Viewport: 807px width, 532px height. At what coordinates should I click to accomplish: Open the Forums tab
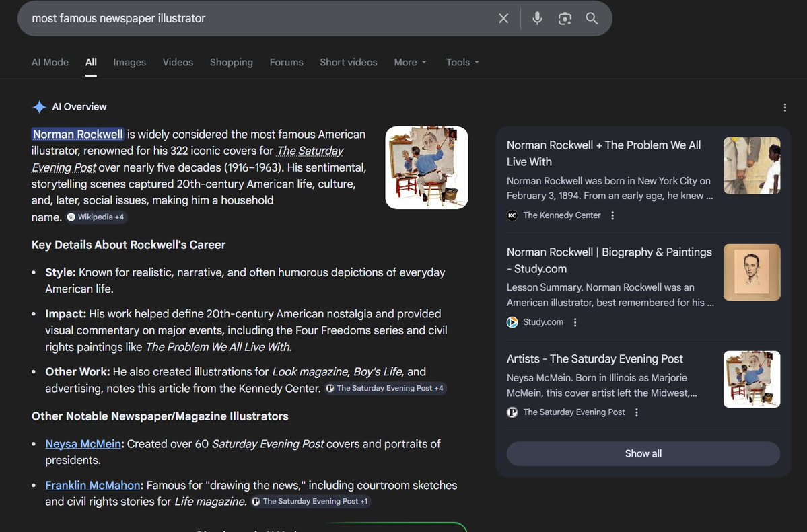[286, 63]
